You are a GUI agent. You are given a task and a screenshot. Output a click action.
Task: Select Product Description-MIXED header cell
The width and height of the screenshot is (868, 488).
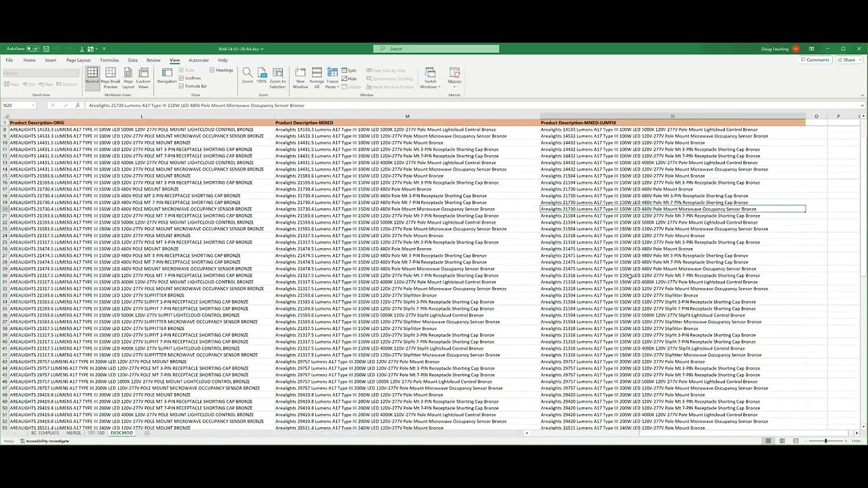(407, 123)
